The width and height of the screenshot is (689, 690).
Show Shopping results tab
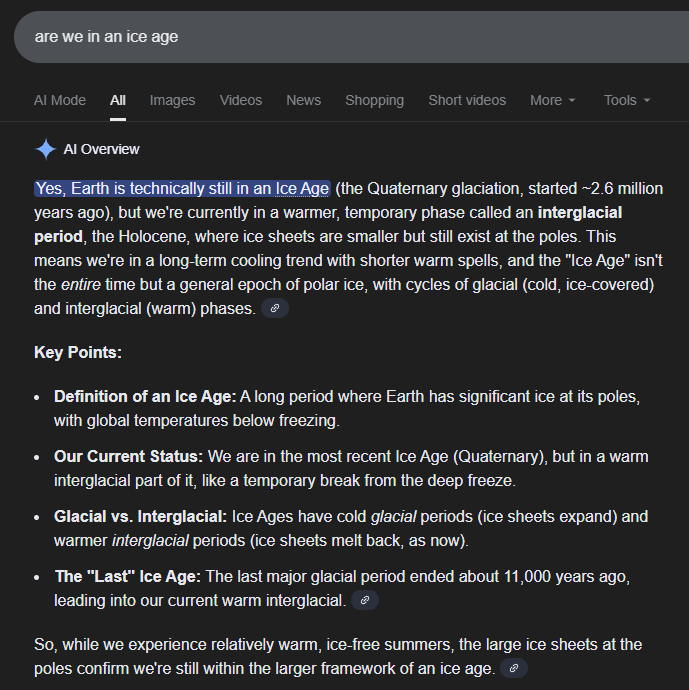[x=374, y=100]
